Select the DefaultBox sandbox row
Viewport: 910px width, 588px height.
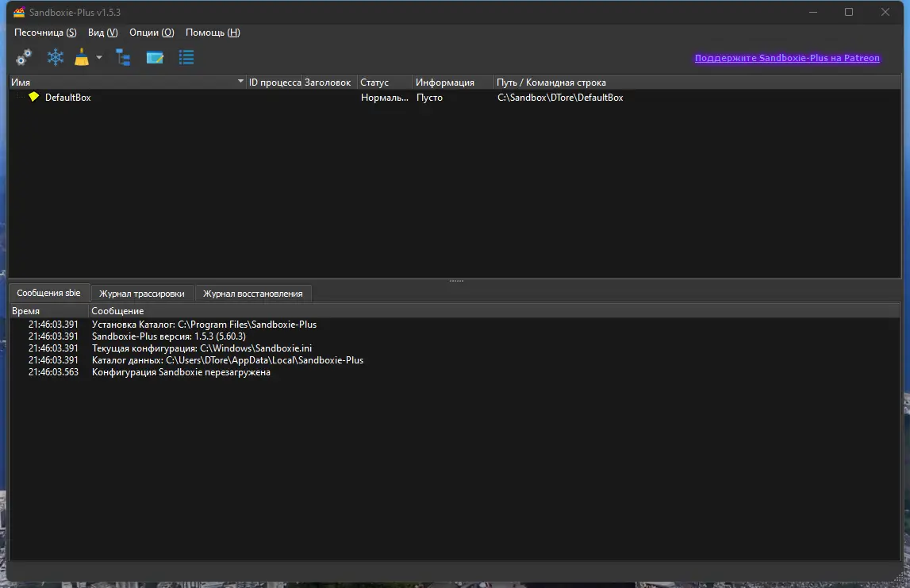tap(455, 98)
